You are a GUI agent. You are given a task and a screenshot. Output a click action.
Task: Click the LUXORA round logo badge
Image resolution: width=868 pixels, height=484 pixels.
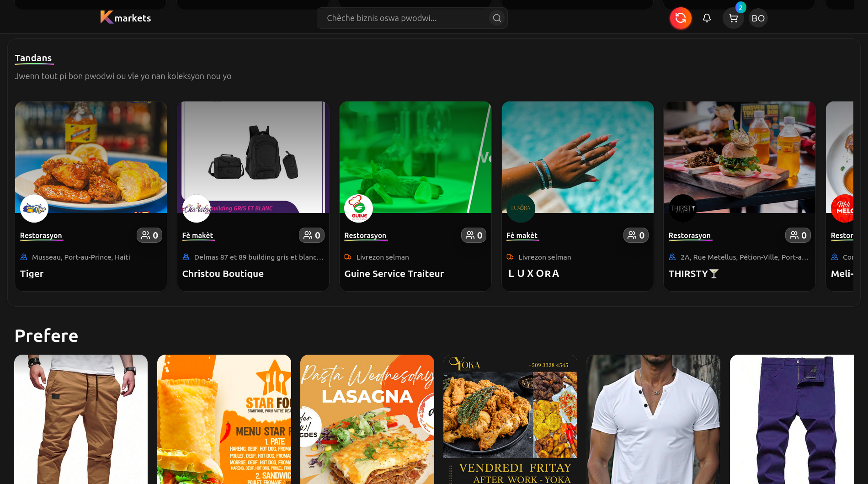point(521,208)
